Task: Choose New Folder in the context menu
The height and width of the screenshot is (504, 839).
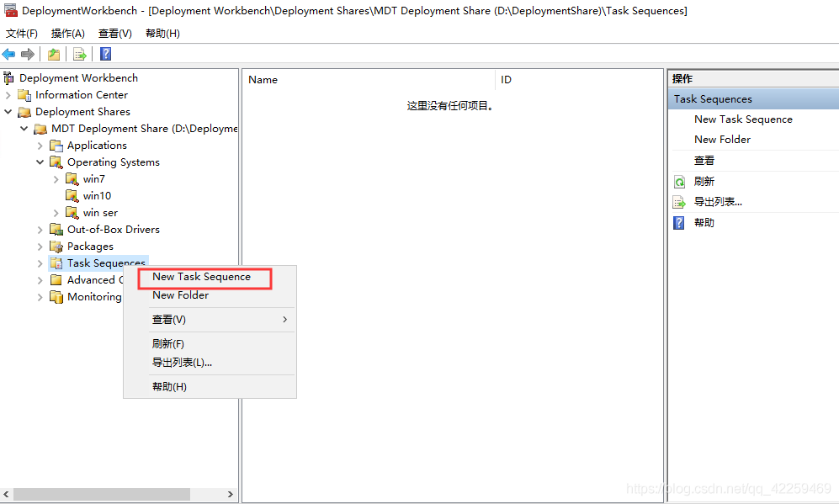Action: pos(180,295)
